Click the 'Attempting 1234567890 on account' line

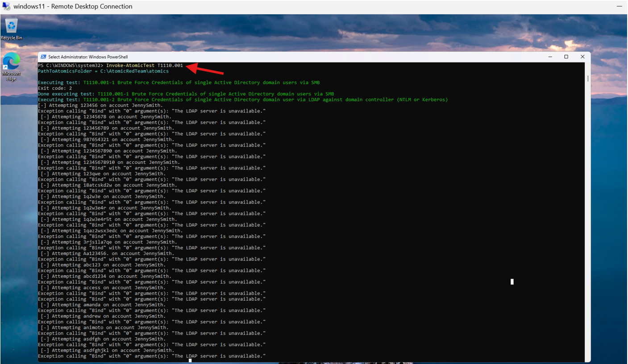[108, 151]
